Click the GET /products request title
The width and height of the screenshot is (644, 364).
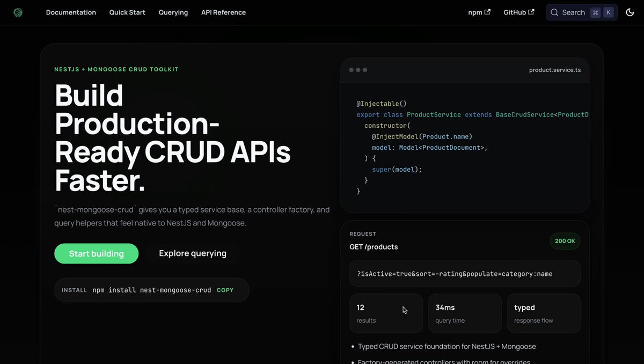[374, 247]
